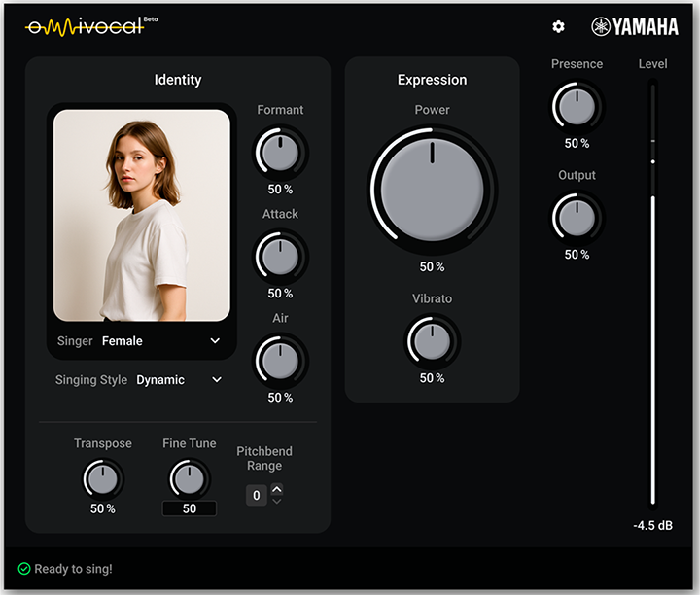
Task: Click the Air knob
Action: click(x=280, y=361)
